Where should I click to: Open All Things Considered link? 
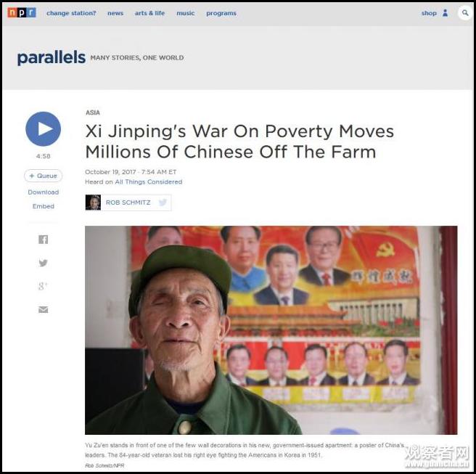click(149, 182)
